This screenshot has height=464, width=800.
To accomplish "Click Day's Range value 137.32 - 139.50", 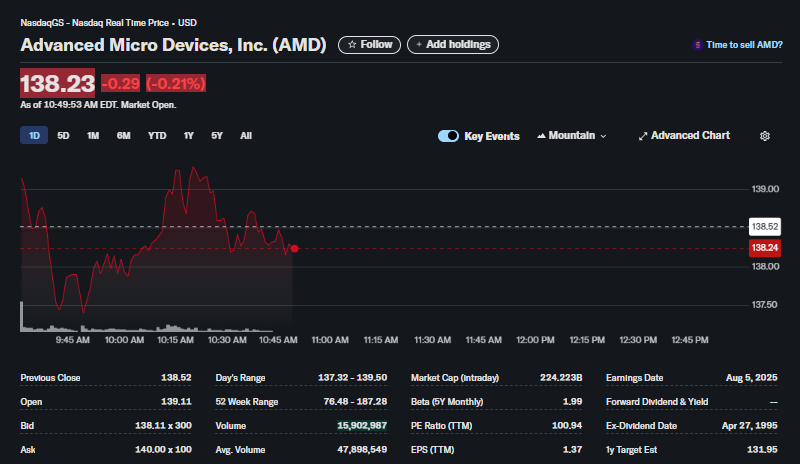I will 353,378.
